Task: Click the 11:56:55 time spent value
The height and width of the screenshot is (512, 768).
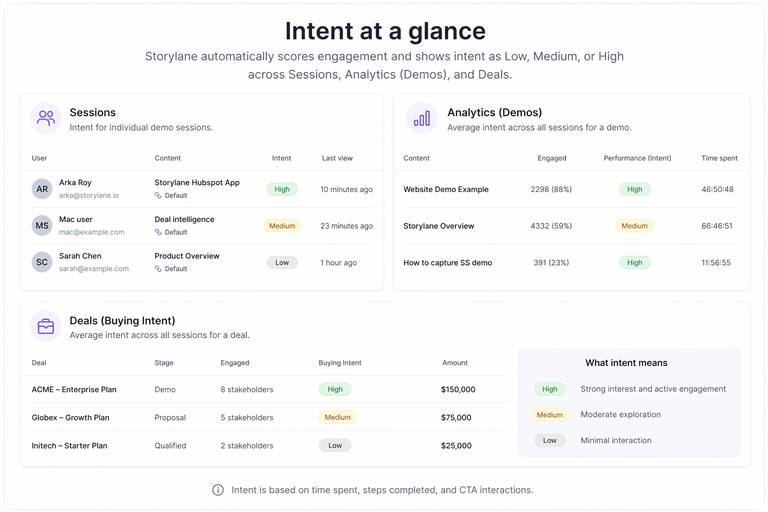Action: (716, 263)
